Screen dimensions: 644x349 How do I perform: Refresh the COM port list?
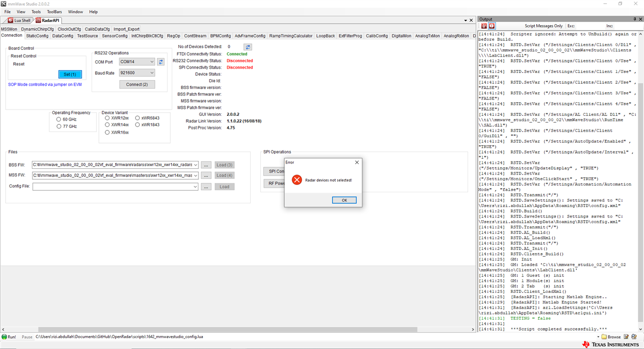161,62
